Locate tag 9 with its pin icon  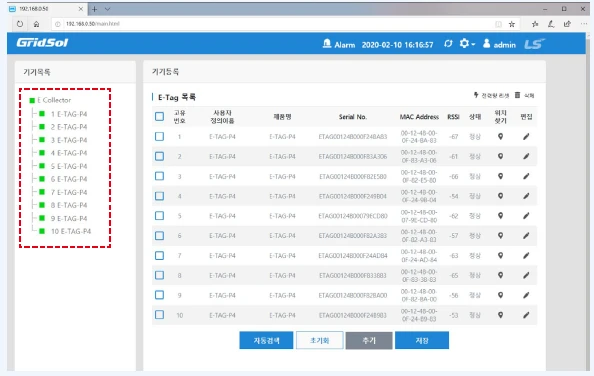[500, 295]
